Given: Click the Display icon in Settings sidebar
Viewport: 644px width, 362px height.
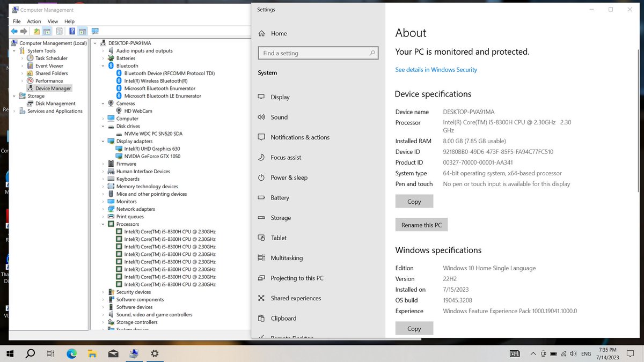Looking at the screenshot, I should [x=261, y=97].
